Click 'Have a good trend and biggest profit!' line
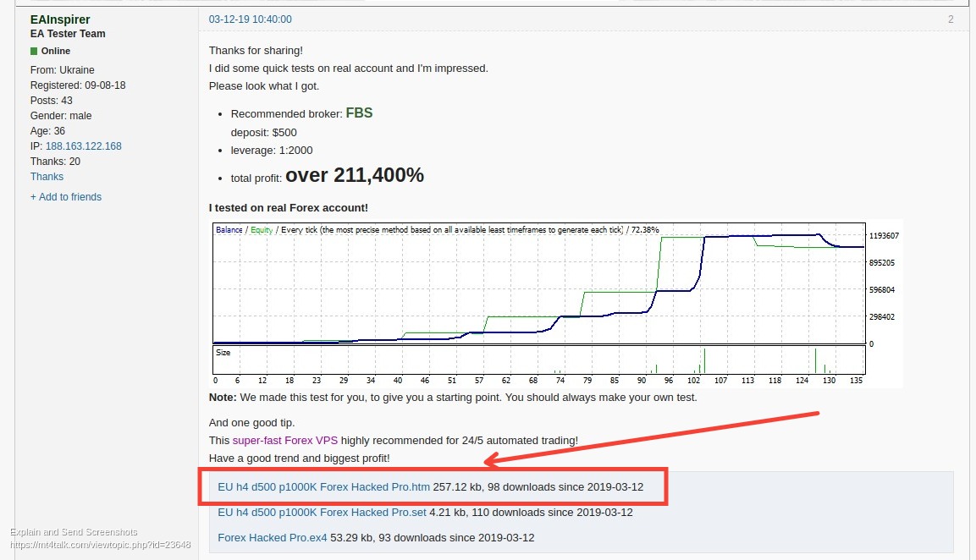Screen dimensions: 976x560 (300, 458)
